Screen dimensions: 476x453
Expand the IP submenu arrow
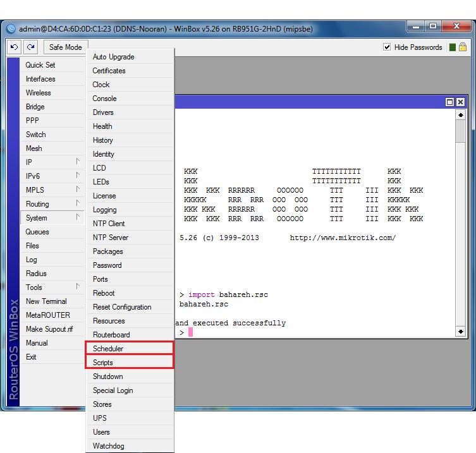coord(78,161)
